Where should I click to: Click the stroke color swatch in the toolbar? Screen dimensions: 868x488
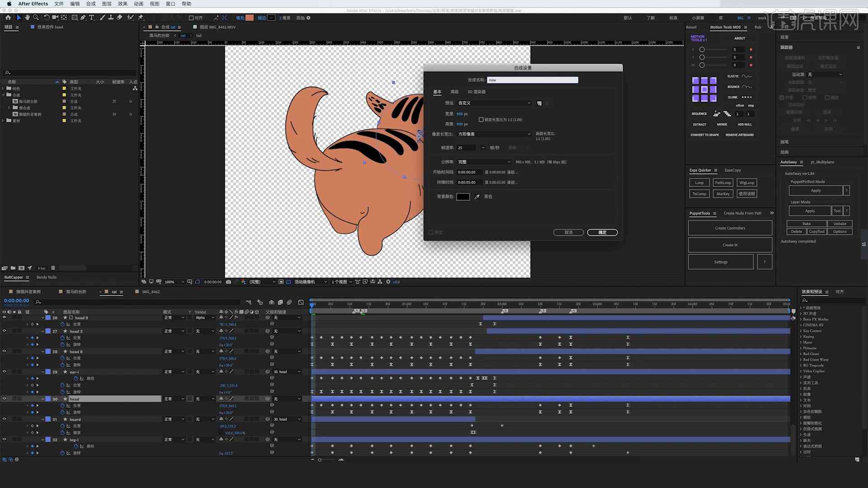[271, 18]
